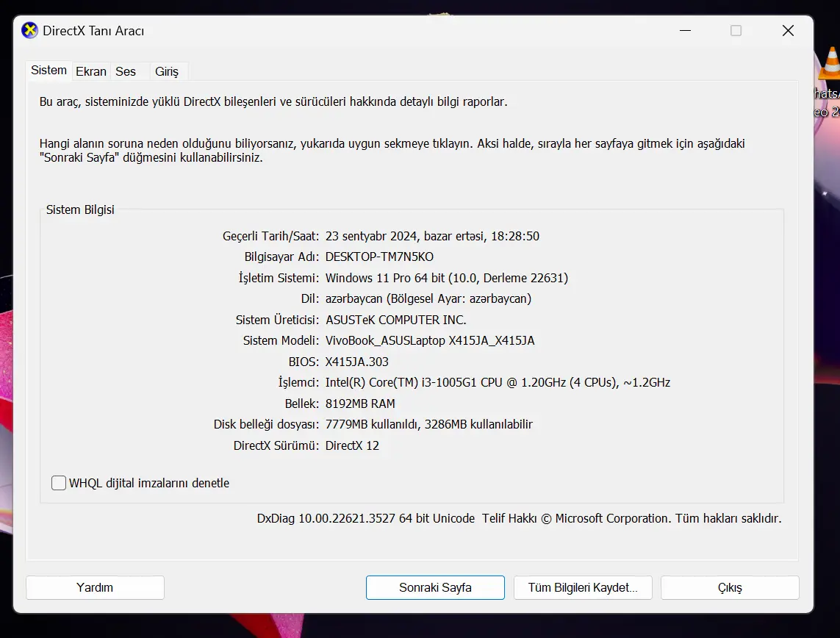Click the DirectX 12 version value
Viewport: 840px width, 638px height.
pyautogui.click(x=352, y=445)
